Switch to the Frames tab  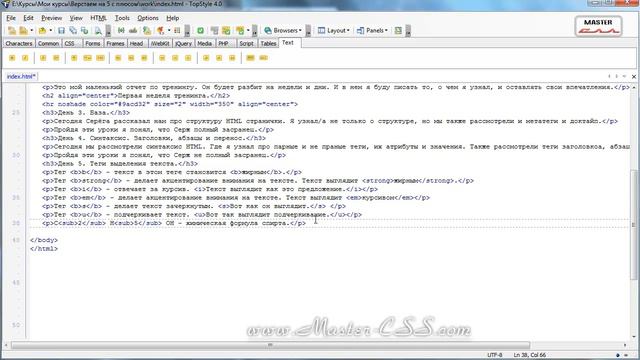115,43
